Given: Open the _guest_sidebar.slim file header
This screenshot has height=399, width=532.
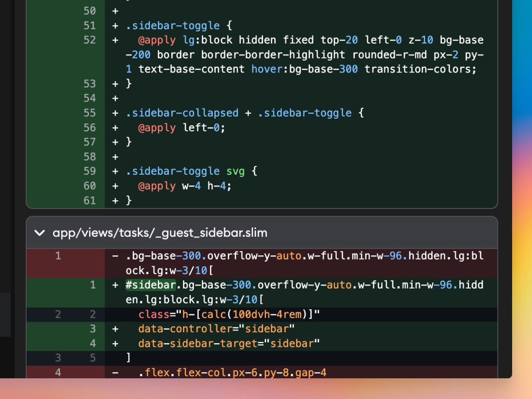Looking at the screenshot, I should [160, 233].
